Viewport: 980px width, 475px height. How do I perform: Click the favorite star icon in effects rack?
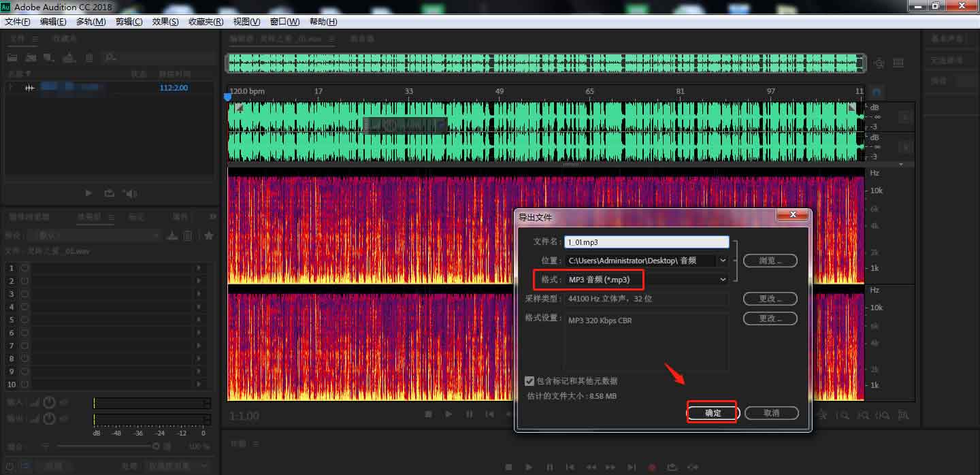(209, 235)
